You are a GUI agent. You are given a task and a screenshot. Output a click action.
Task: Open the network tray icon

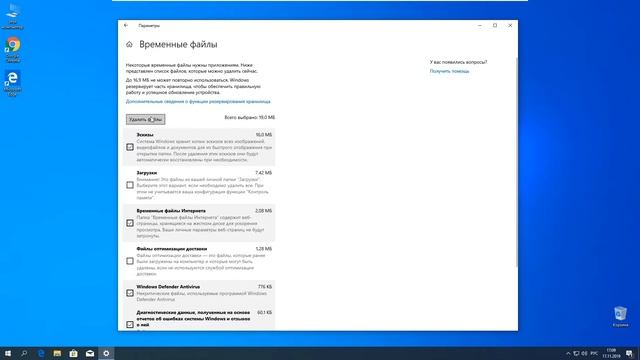point(576,353)
